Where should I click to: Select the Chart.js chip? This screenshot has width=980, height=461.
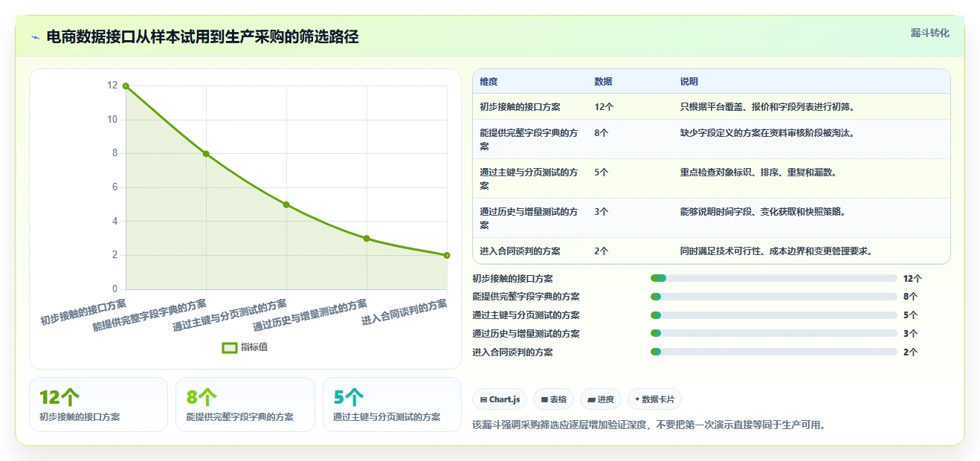500,399
